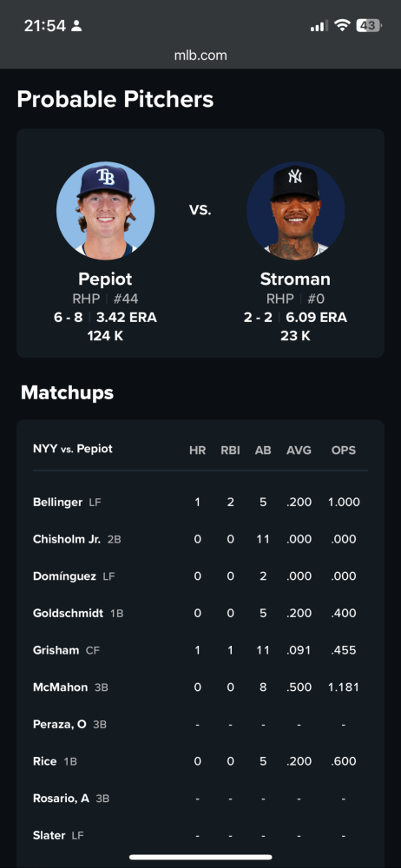The width and height of the screenshot is (401, 868).
Task: Tap the battery indicator icon
Action: point(368,25)
